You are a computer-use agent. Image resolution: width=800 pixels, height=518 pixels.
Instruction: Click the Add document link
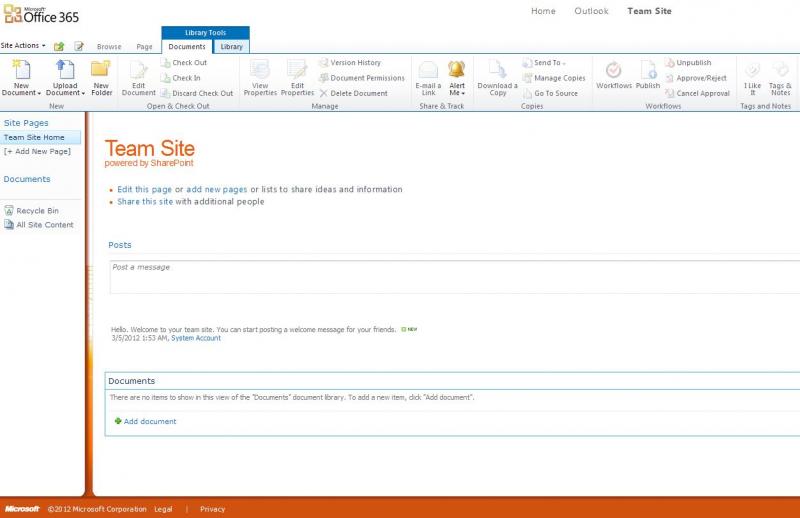[150, 422]
